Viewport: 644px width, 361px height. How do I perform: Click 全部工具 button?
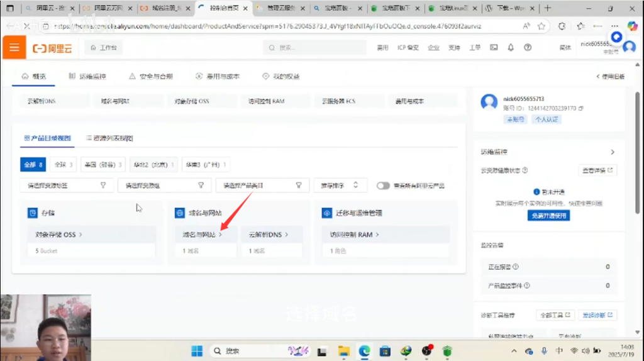pyautogui.click(x=555, y=315)
